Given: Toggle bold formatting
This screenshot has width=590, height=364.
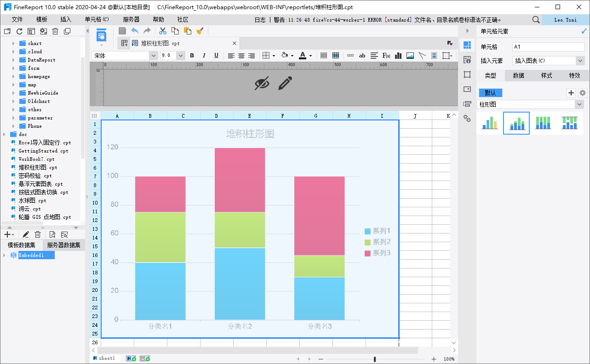Looking at the screenshot, I should click(x=192, y=56).
